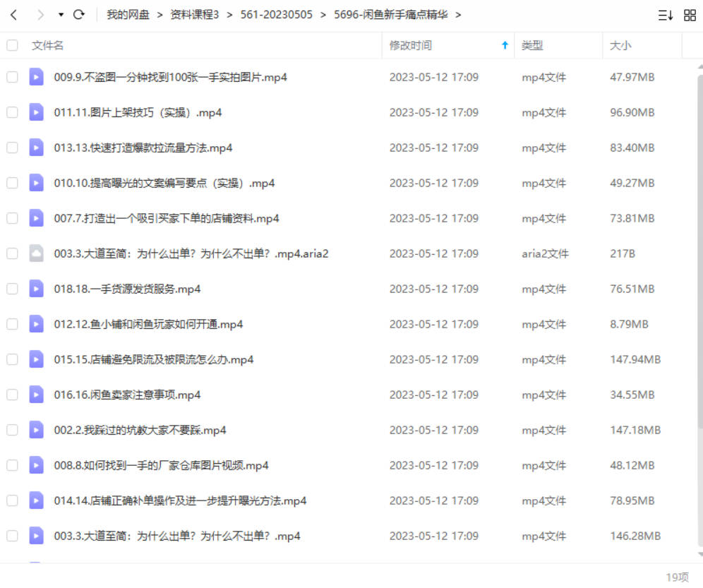
Task: Select checkbox for 011.11.图片上架技巧 file
Action: 12,112
